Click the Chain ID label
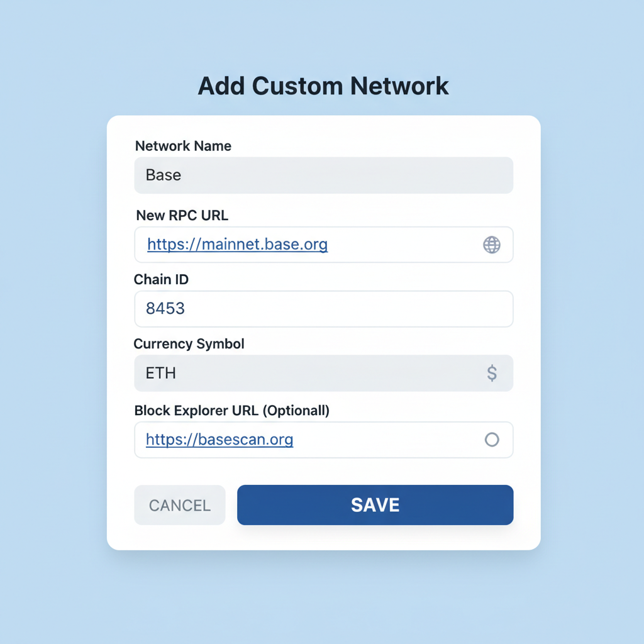 click(x=161, y=279)
